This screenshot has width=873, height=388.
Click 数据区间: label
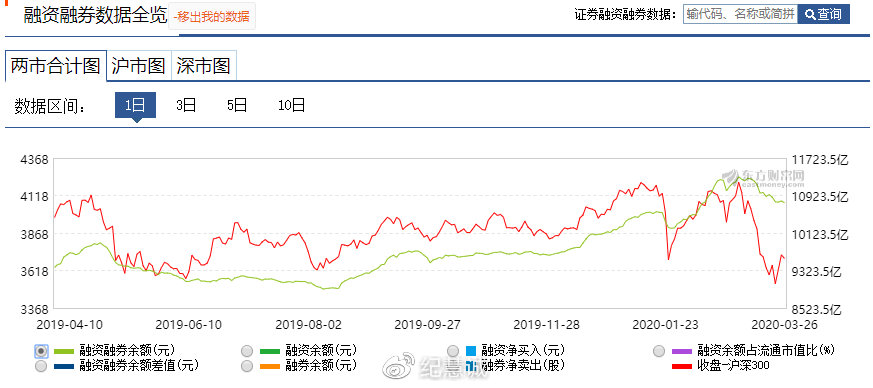[x=51, y=106]
